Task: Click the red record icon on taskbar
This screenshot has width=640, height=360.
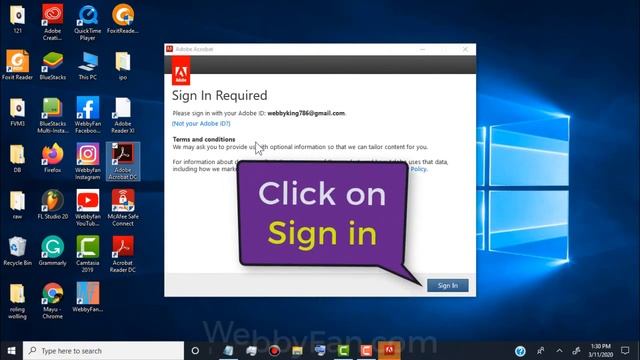Action: (274, 351)
